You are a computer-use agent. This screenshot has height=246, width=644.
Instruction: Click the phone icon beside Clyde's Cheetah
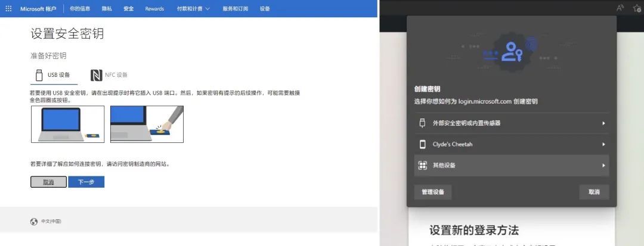[x=422, y=144]
